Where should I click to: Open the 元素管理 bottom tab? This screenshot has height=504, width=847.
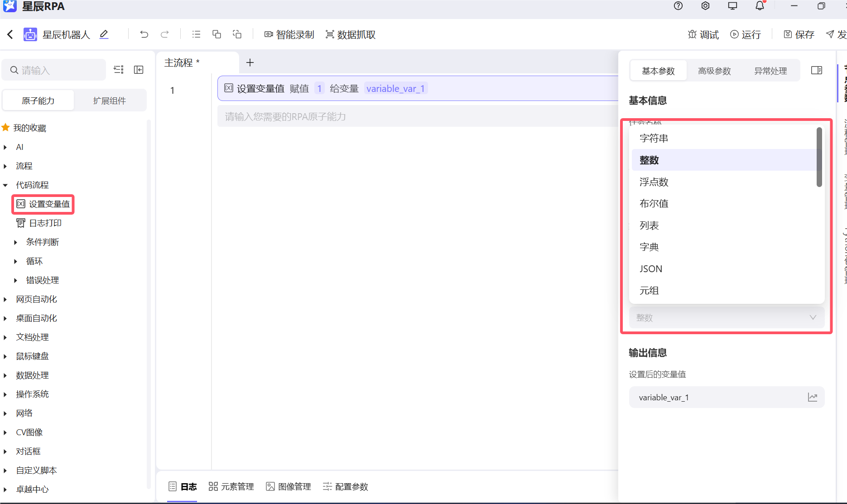tap(231, 486)
